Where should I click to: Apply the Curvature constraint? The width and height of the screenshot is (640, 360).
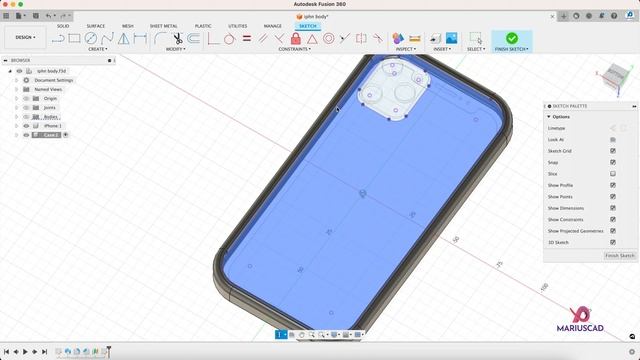point(378,39)
